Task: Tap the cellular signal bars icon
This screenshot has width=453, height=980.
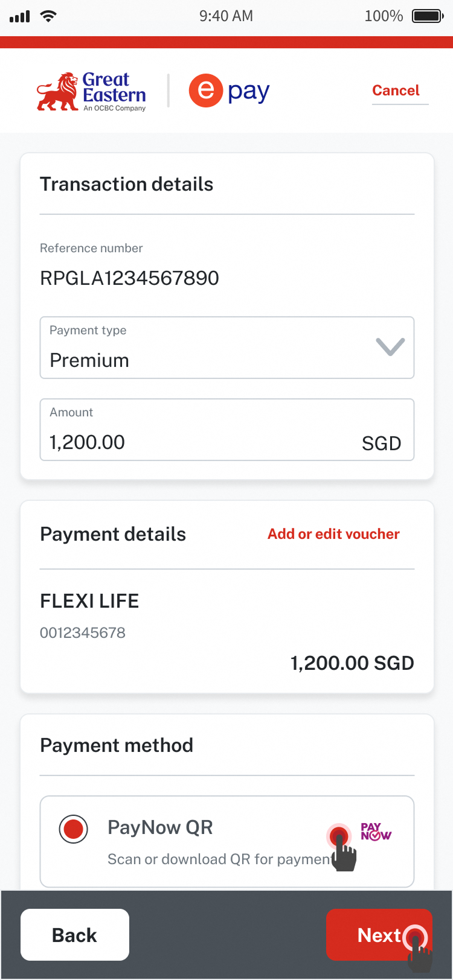Action: click(20, 16)
